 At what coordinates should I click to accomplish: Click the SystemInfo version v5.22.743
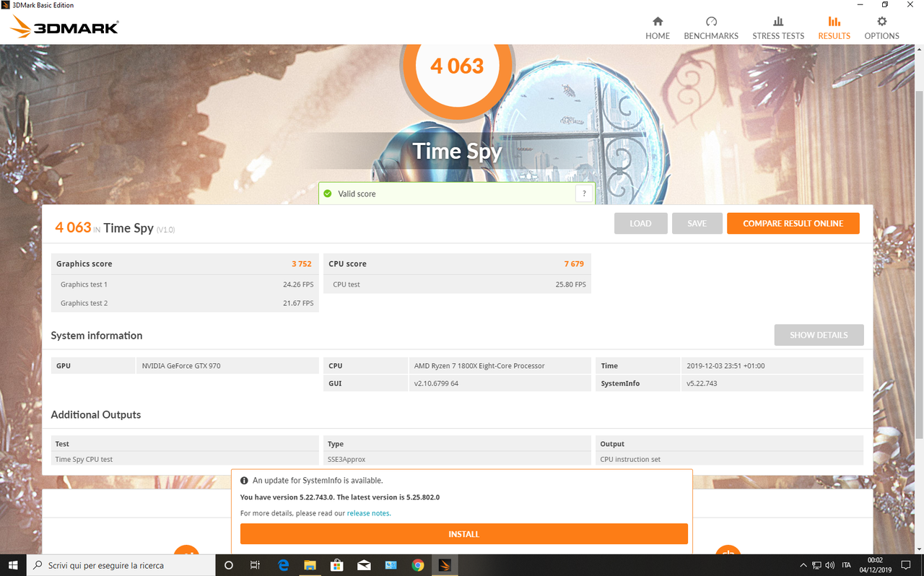(702, 383)
